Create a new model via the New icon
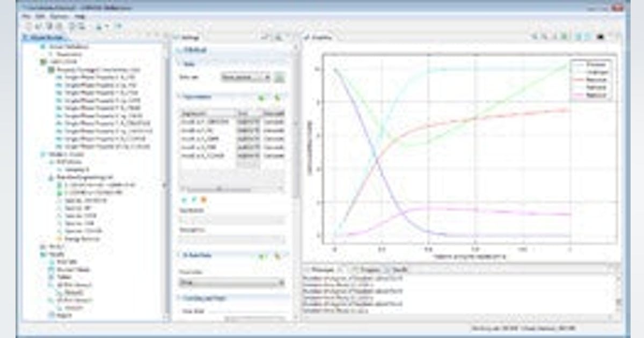 pyautogui.click(x=27, y=25)
